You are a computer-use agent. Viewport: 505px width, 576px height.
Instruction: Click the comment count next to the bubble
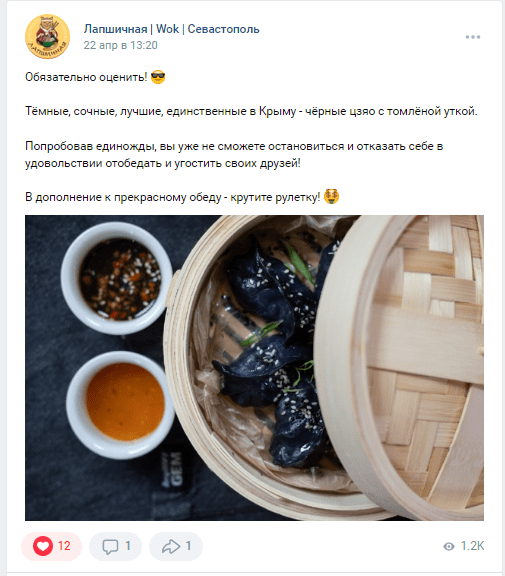coord(128,546)
